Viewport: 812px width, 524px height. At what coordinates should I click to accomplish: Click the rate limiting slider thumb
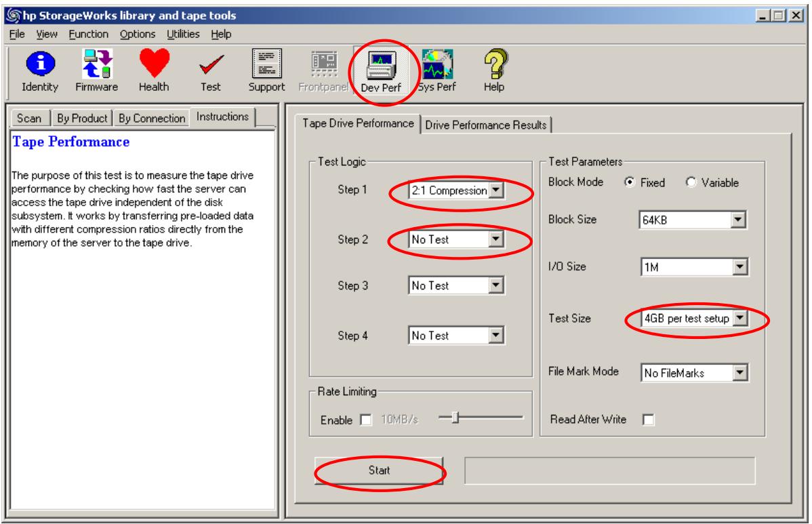coord(455,418)
